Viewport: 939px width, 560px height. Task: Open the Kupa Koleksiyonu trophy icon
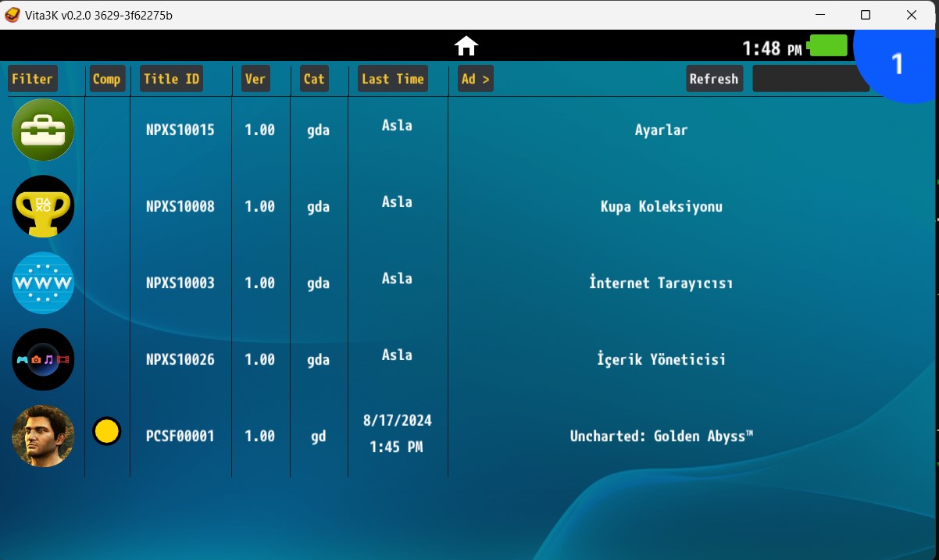point(43,206)
